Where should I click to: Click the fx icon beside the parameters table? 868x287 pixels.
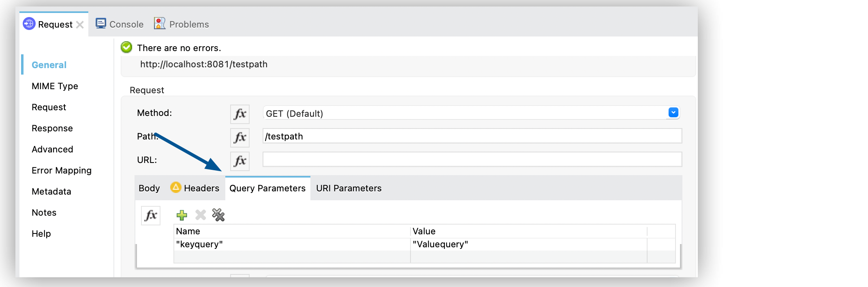tap(151, 216)
